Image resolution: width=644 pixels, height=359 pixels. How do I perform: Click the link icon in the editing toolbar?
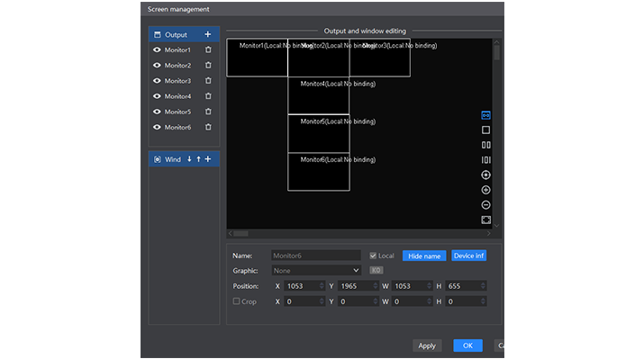485,115
